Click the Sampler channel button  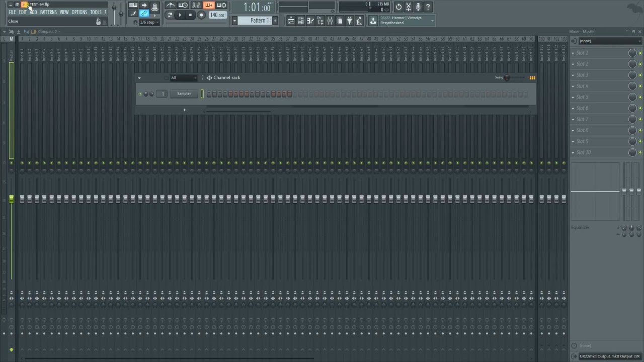184,94
